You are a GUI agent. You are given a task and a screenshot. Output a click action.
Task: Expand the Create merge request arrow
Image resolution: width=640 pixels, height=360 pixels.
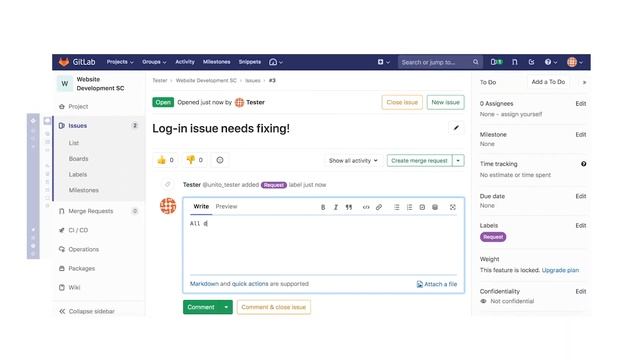pyautogui.click(x=458, y=161)
